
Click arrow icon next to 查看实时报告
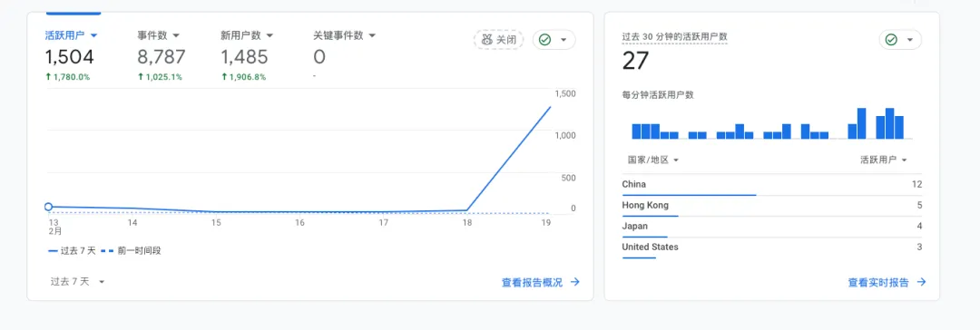click(921, 282)
